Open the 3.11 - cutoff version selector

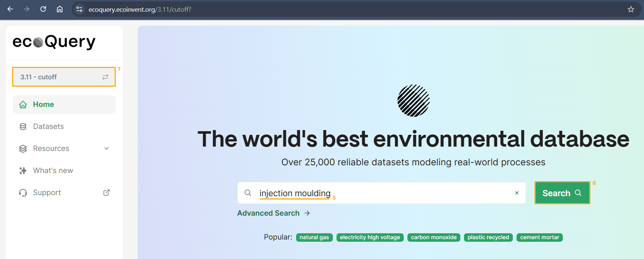click(64, 77)
